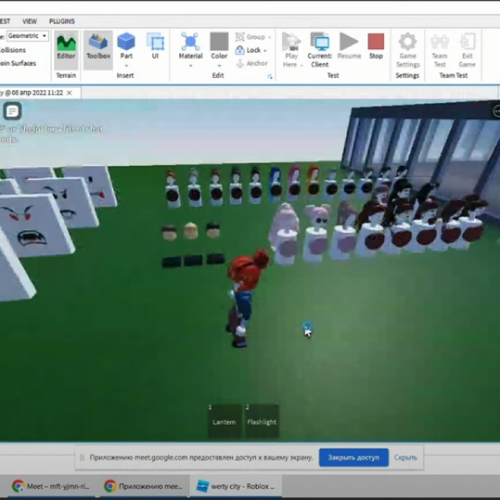Click the Lock tool

(x=248, y=50)
